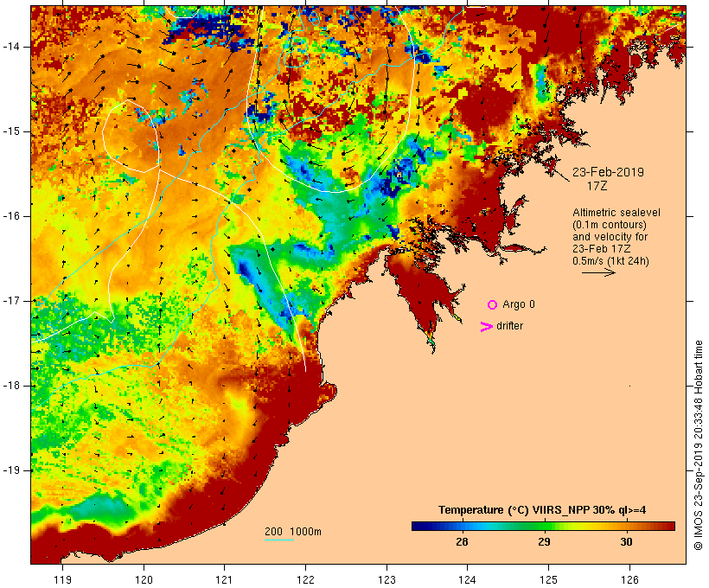
Task: Click the '-18' latitude axis label
Action: (x=11, y=386)
